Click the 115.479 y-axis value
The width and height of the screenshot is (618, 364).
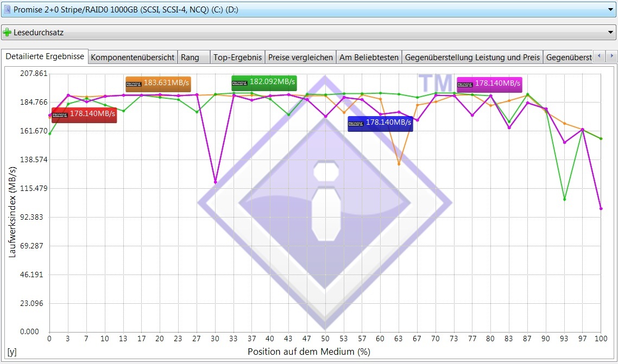pyautogui.click(x=34, y=188)
